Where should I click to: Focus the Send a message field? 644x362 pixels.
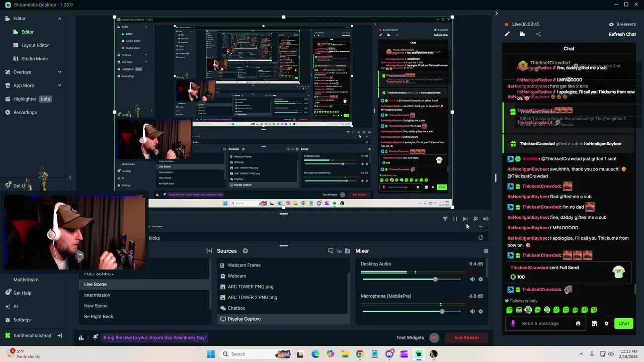click(x=545, y=323)
